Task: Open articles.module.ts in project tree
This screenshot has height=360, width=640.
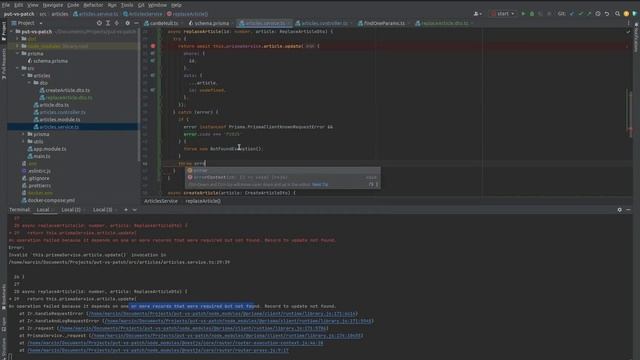Action: [57, 120]
